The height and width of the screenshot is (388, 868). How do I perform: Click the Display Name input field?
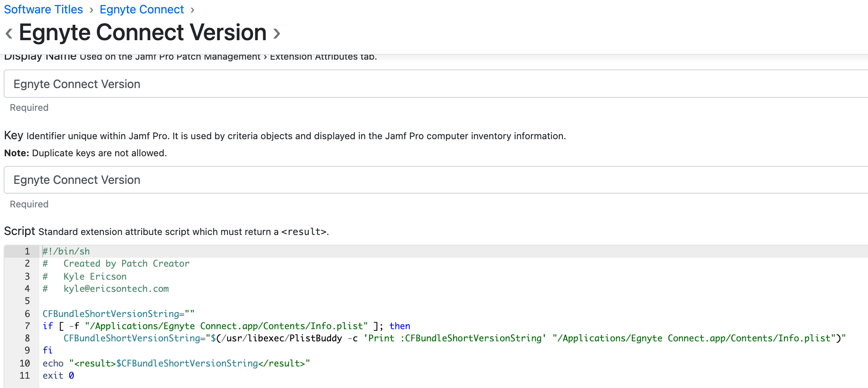(x=436, y=84)
